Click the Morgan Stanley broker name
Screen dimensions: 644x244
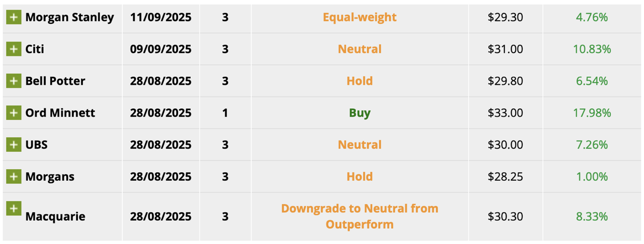click(69, 17)
